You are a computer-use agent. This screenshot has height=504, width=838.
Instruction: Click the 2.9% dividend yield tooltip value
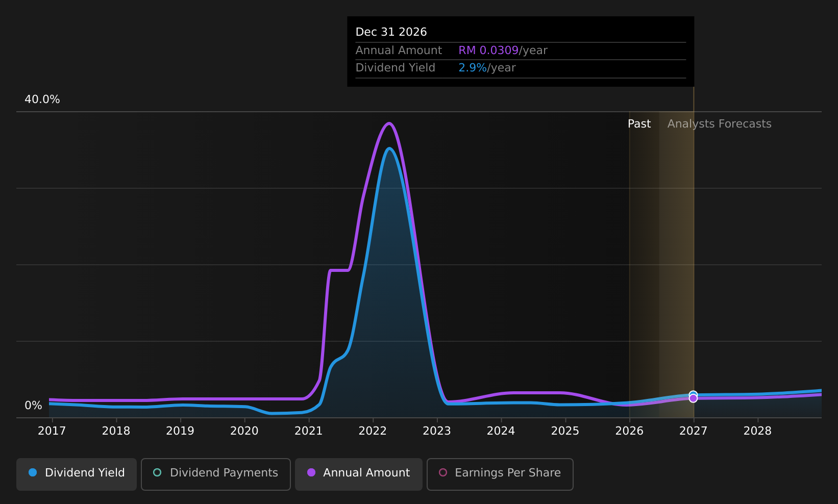[473, 68]
